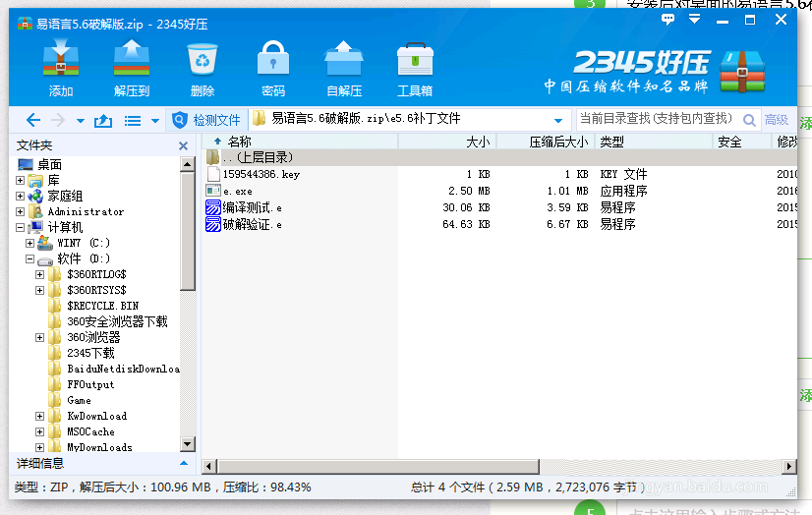The width and height of the screenshot is (812, 515).
Task: Click the 删除 (Delete) trash icon
Action: point(203,61)
